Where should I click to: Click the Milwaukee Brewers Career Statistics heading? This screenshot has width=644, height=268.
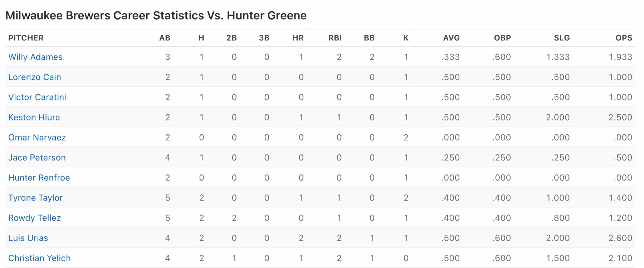click(156, 15)
